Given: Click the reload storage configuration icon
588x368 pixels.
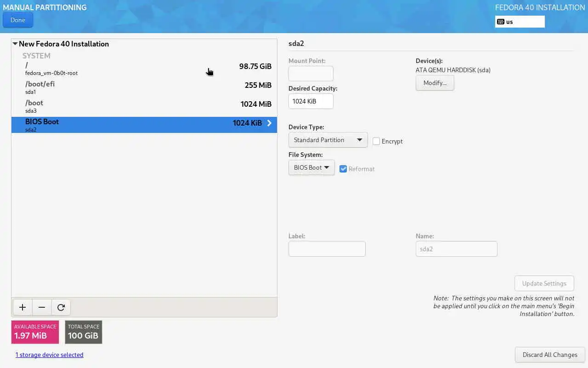Looking at the screenshot, I should 61,307.
